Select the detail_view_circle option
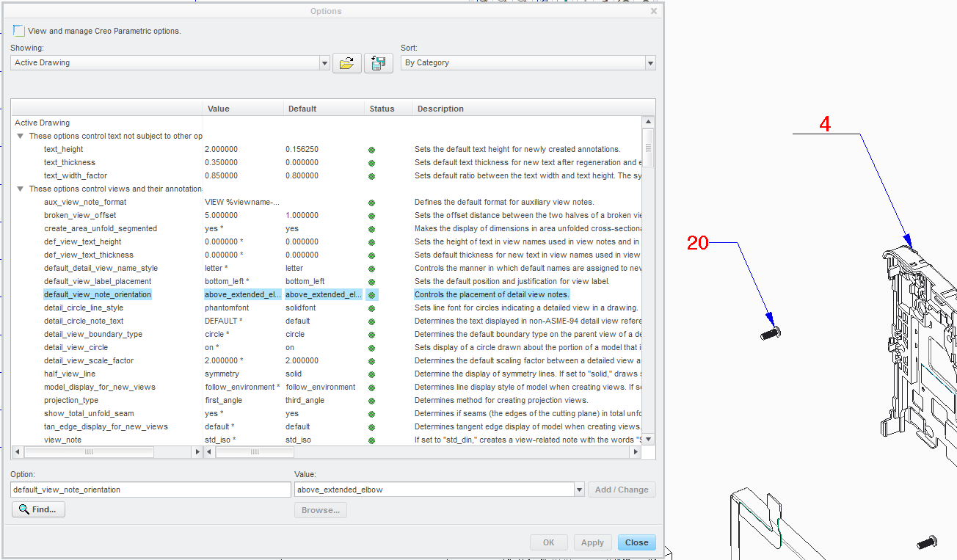The height and width of the screenshot is (560, 957). 76,348
